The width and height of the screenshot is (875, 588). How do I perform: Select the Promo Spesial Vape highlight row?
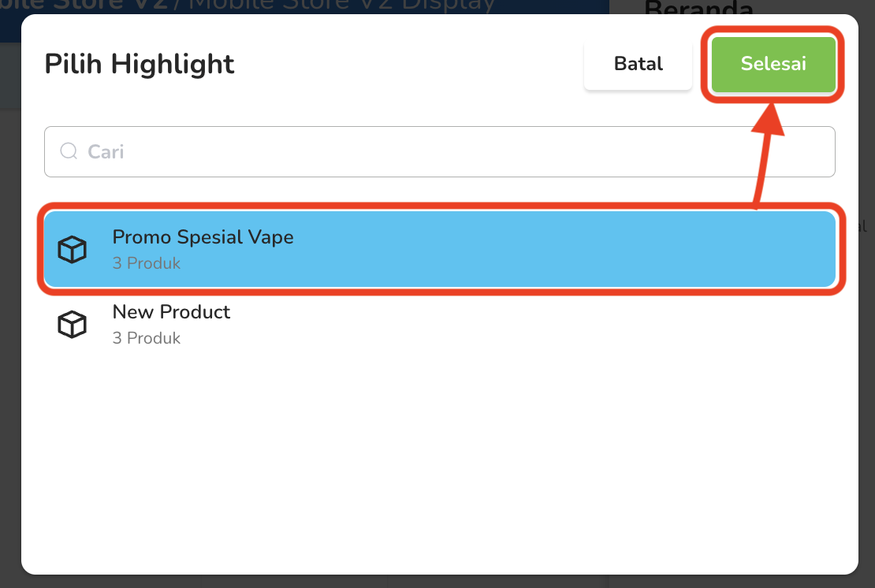(x=440, y=249)
